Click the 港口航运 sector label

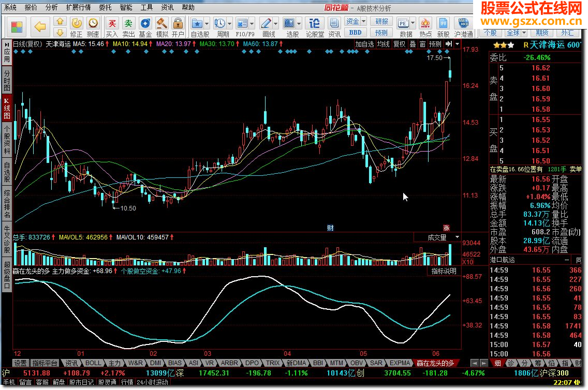coord(503,260)
